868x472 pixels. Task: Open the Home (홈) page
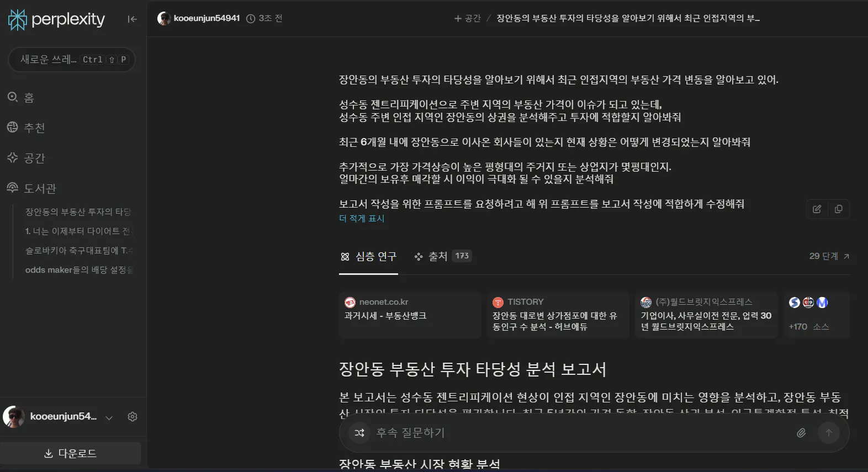point(20,98)
